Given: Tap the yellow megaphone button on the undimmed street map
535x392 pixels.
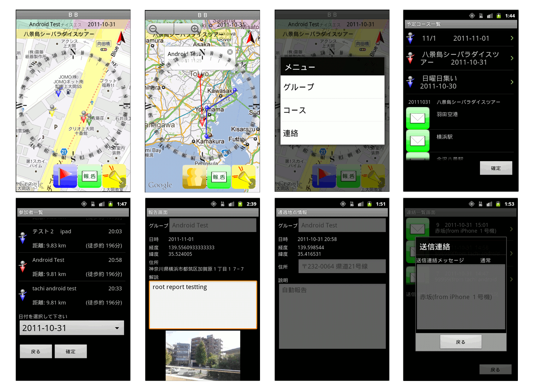Looking at the screenshot, I should (x=114, y=176).
